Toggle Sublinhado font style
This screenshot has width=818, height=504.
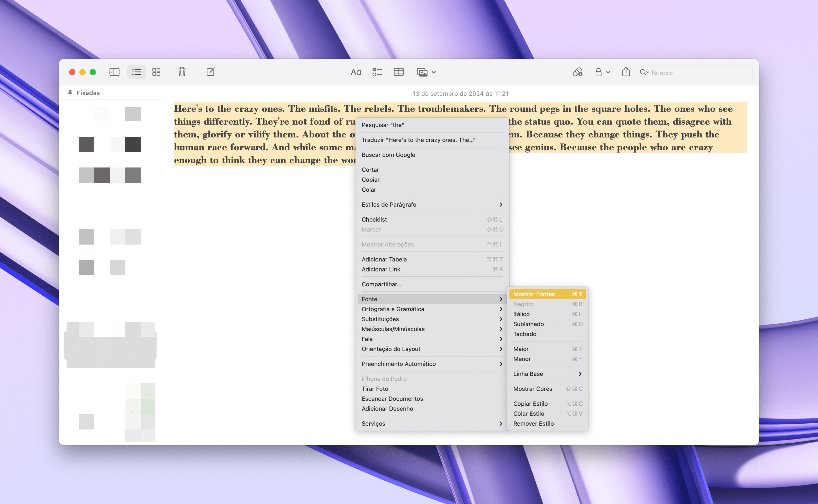coord(548,324)
